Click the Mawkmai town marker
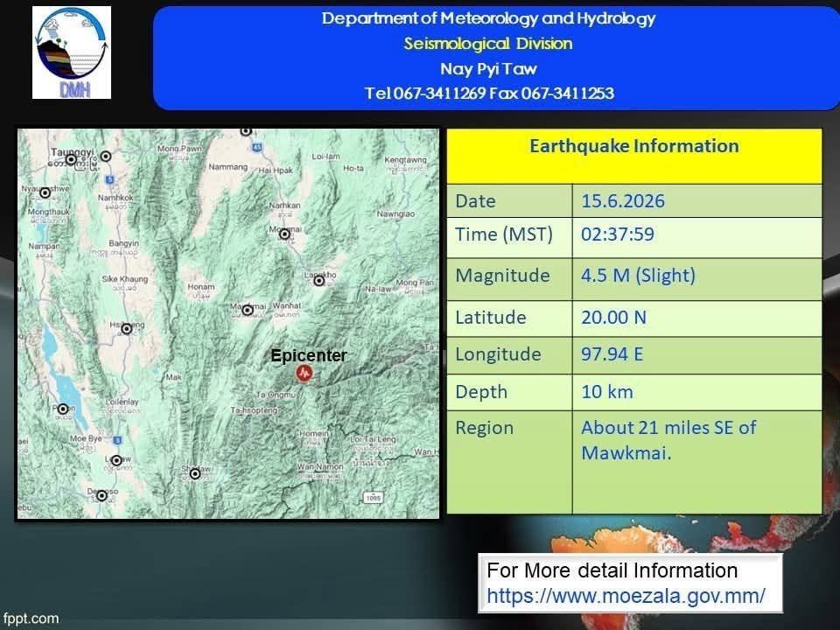840x630 pixels. [247, 310]
